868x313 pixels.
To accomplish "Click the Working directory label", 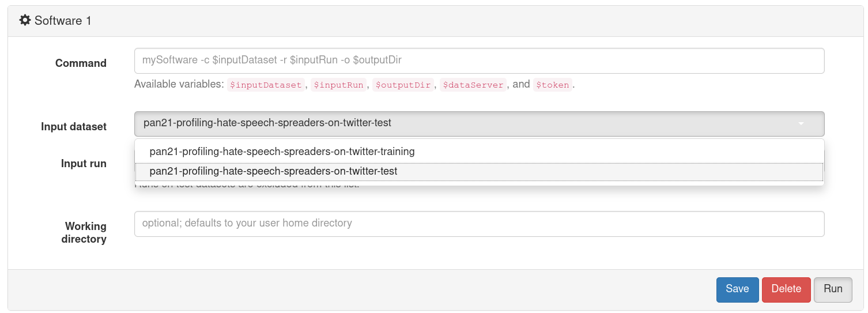I will tap(84, 232).
